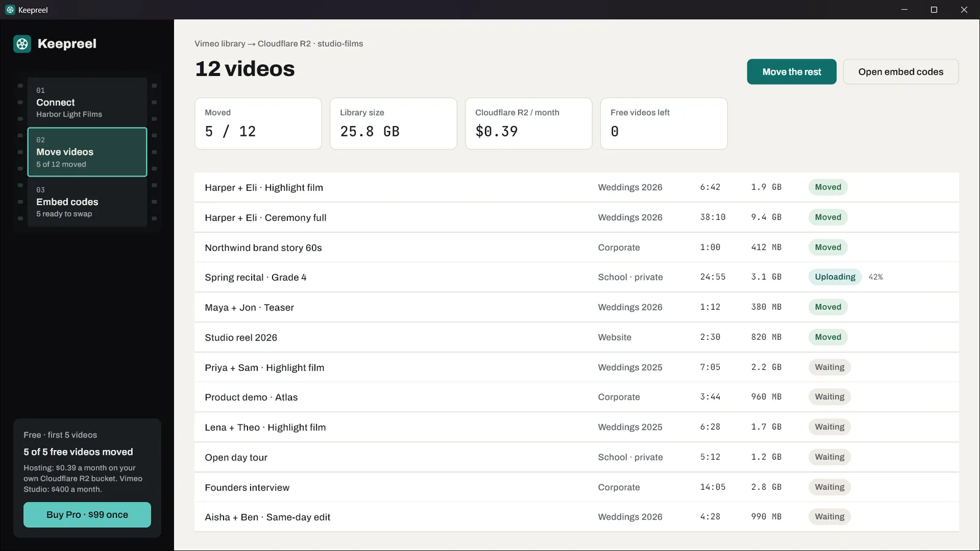This screenshot has height=551, width=980.
Task: Click the Free videos left card
Action: pos(664,123)
